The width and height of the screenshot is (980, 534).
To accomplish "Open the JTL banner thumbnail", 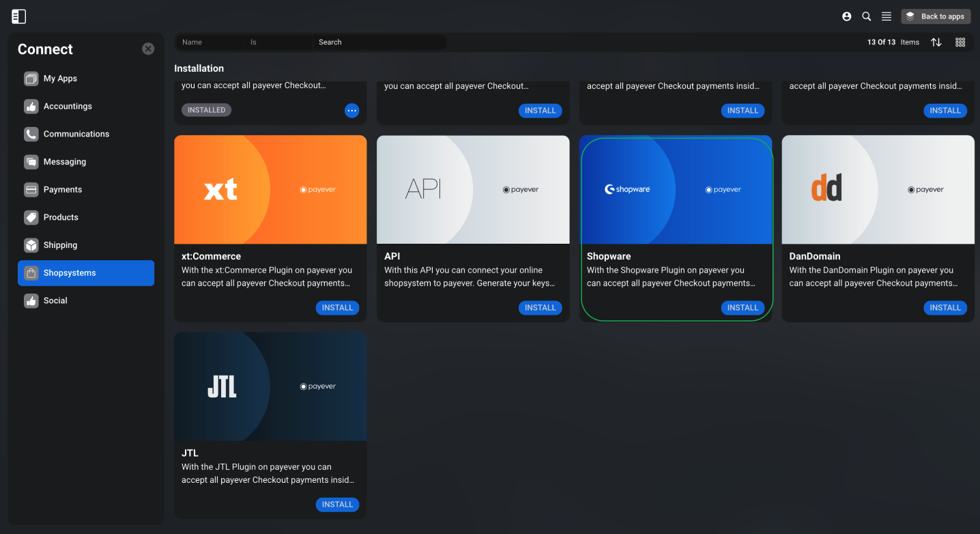I will click(x=270, y=387).
